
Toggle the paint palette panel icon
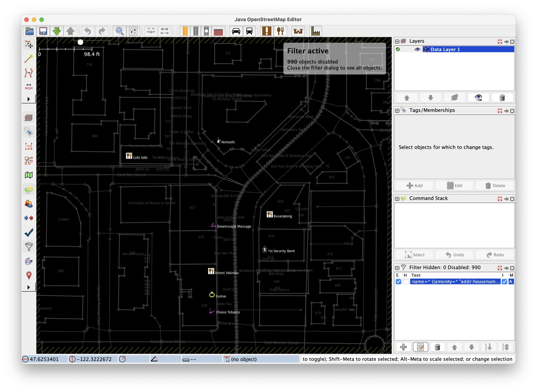click(29, 261)
